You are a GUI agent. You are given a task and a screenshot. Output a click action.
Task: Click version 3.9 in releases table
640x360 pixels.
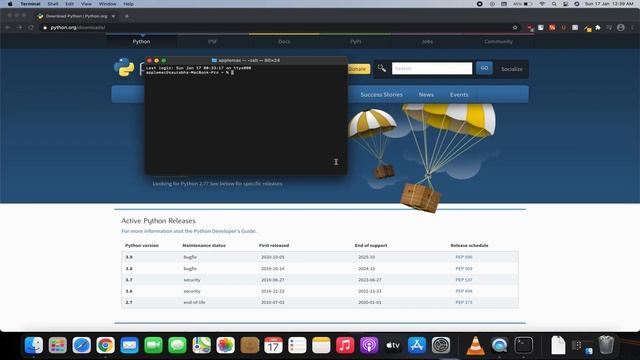point(129,257)
